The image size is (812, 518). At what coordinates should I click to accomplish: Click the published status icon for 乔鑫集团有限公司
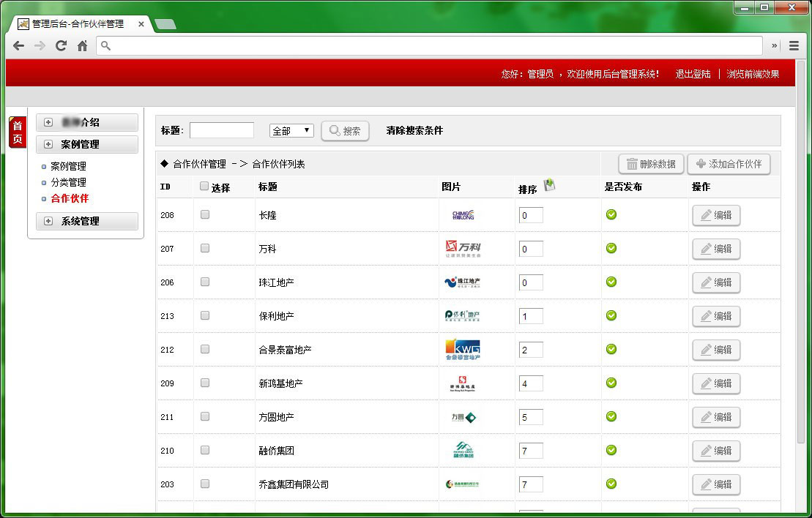(611, 484)
